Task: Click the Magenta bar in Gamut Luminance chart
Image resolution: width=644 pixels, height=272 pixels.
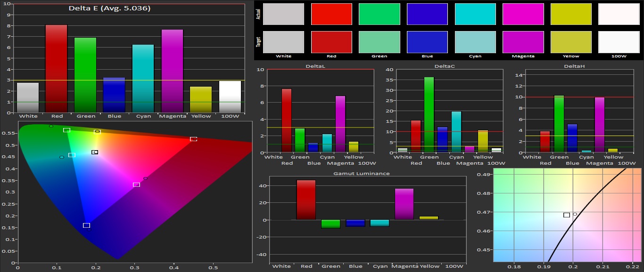Action: click(404, 204)
